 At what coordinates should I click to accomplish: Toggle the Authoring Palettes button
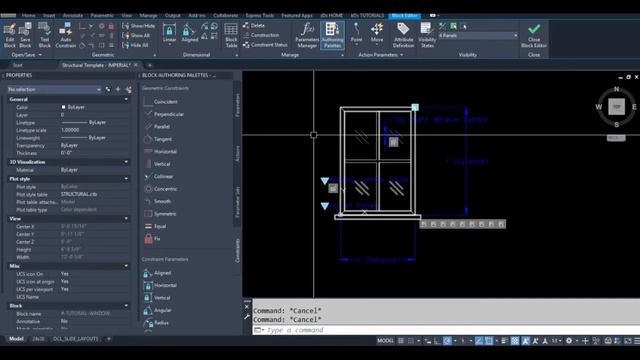click(x=332, y=35)
